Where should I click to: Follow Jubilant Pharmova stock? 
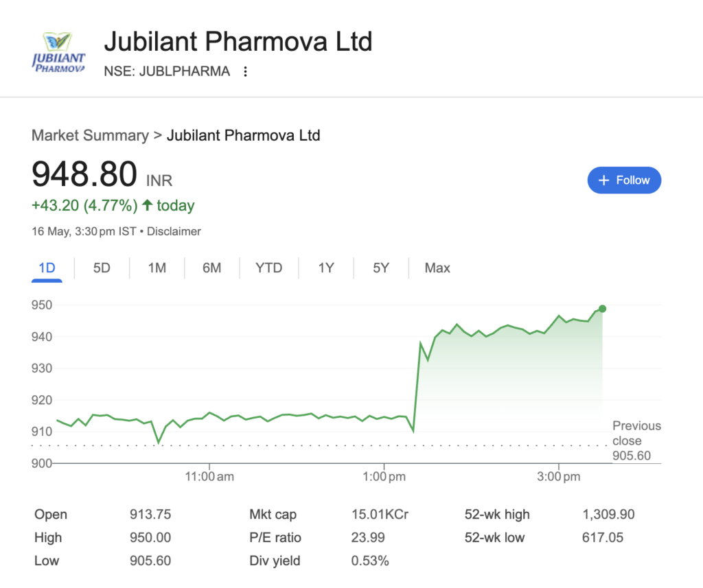point(624,180)
